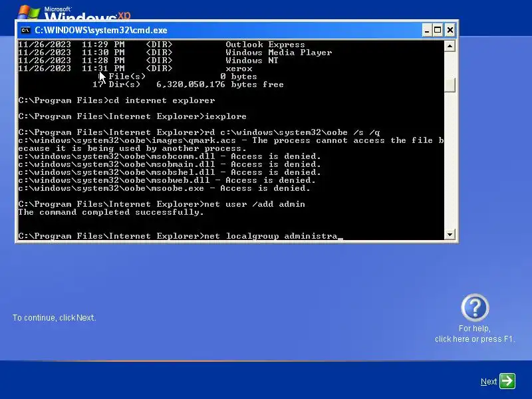
Task: Click the 'To continue, click Next.' text
Action: (x=55, y=318)
